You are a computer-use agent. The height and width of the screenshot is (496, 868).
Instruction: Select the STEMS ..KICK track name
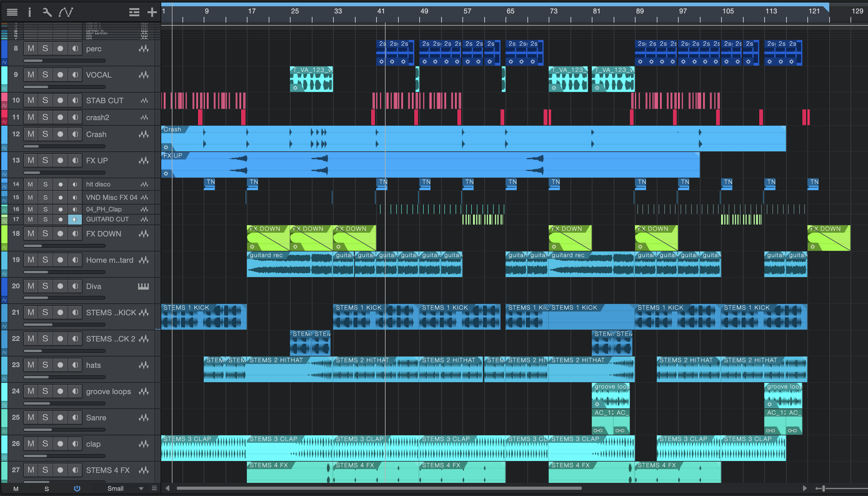coord(111,312)
